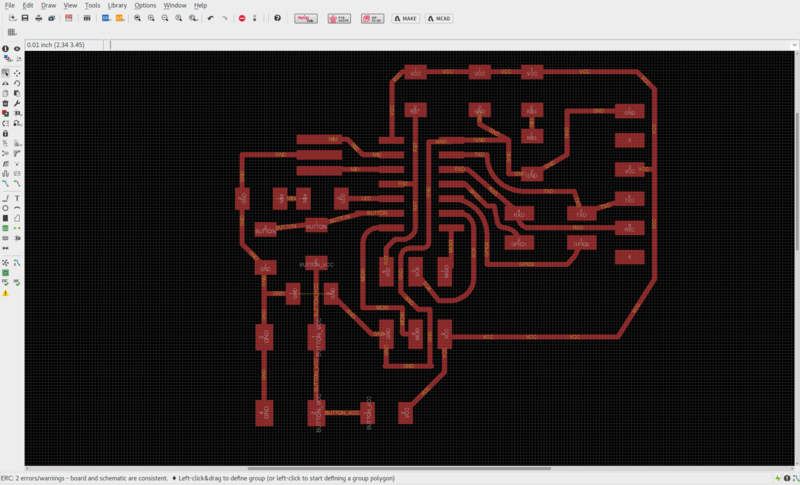Select the Miter tool
Screen dimensions: 800x485
[x=17, y=154]
